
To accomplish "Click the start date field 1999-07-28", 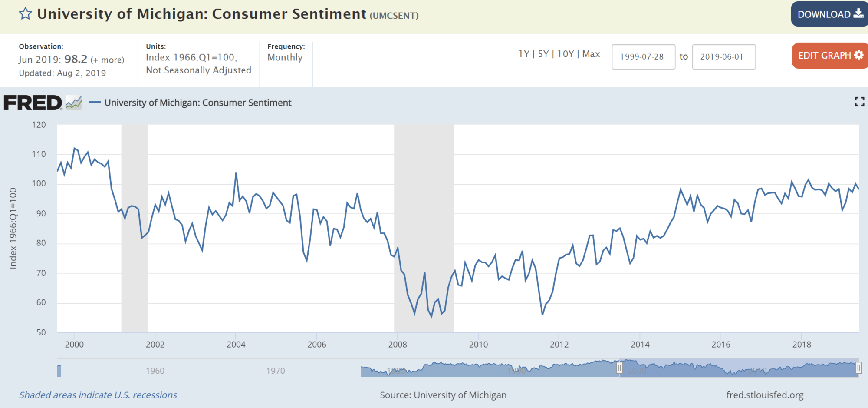I will click(643, 57).
